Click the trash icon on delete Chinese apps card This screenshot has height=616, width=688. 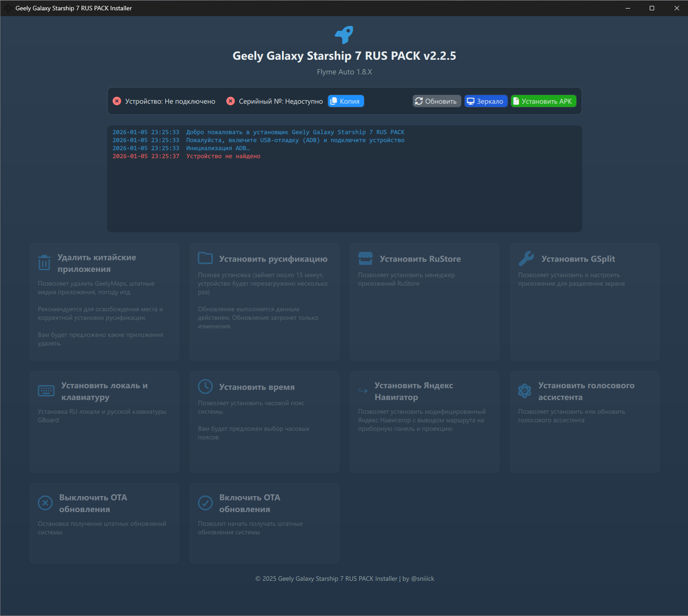(x=44, y=263)
